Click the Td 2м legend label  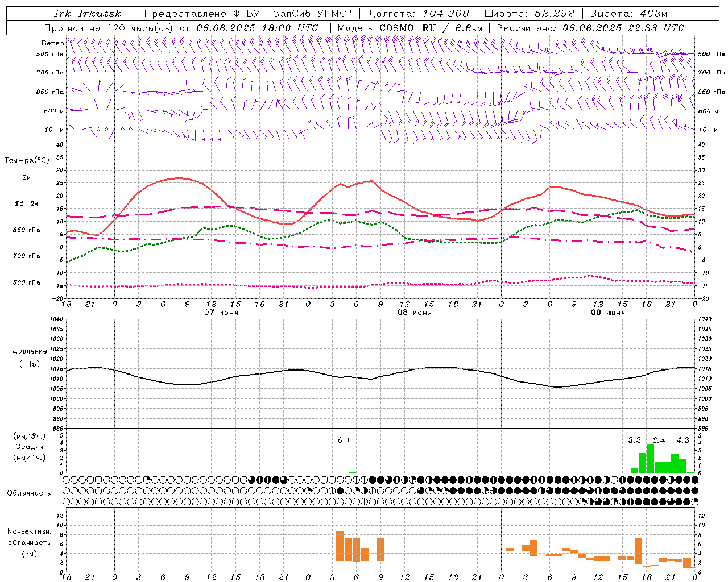(27, 203)
